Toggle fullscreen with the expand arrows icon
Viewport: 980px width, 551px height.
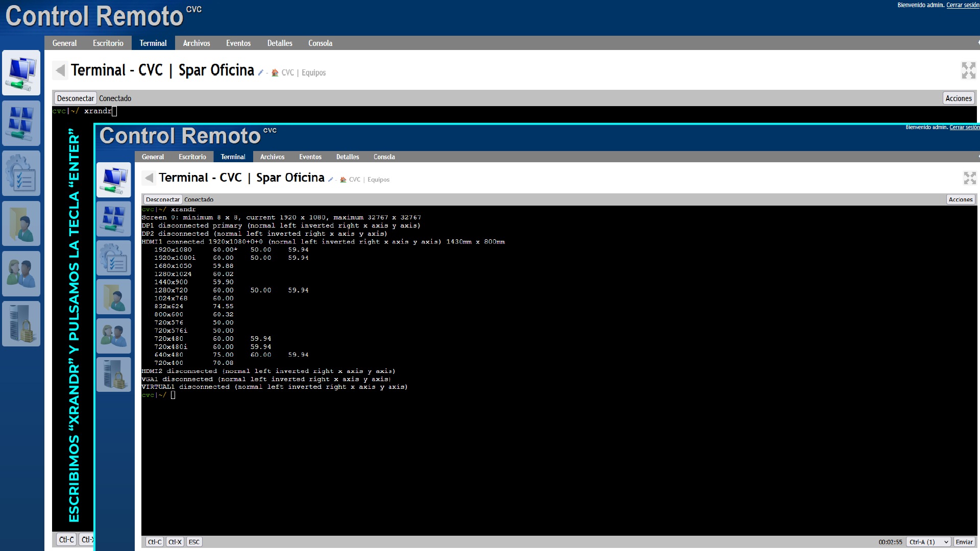tap(968, 70)
